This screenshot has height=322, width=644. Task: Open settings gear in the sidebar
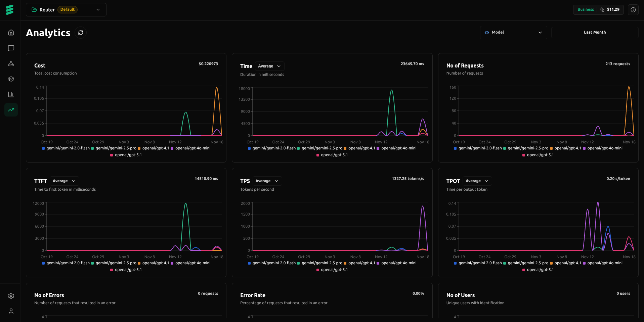tap(11, 296)
